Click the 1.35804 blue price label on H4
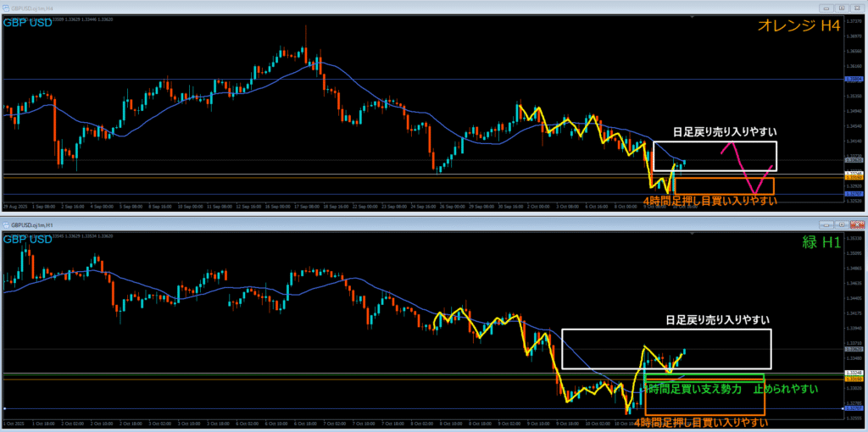The height and width of the screenshot is (432, 868). pyautogui.click(x=854, y=79)
